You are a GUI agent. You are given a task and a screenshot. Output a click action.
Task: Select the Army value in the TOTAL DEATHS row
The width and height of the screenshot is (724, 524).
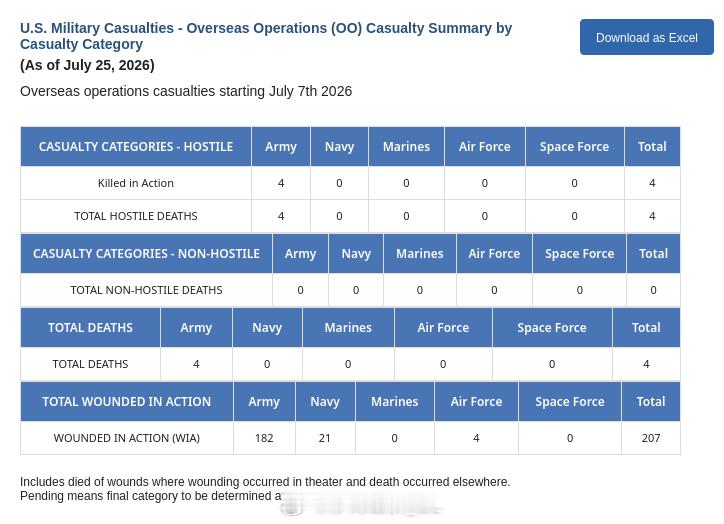196,364
